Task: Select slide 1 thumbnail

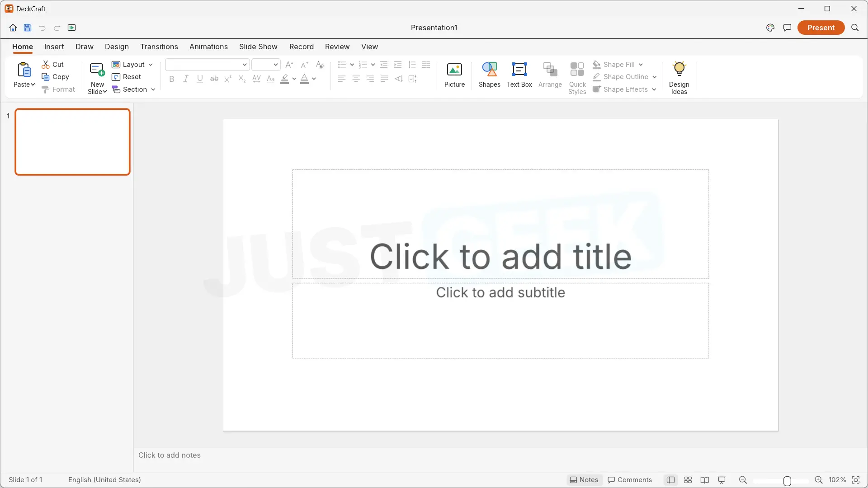Action: tap(72, 141)
